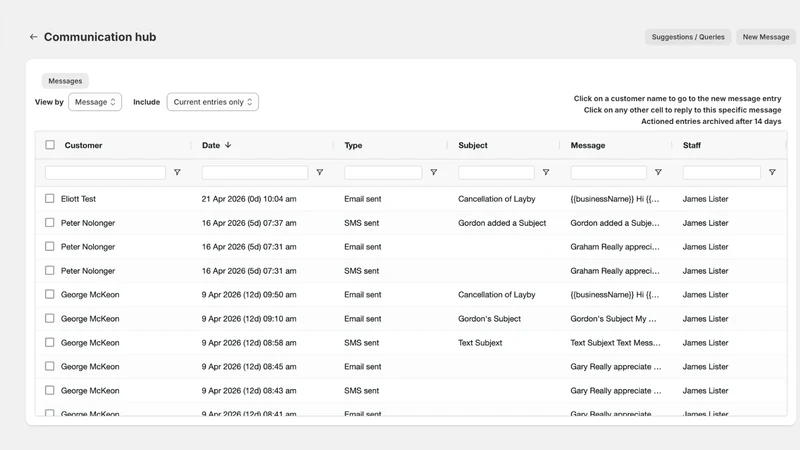Focus the Date filter input field

pyautogui.click(x=255, y=172)
